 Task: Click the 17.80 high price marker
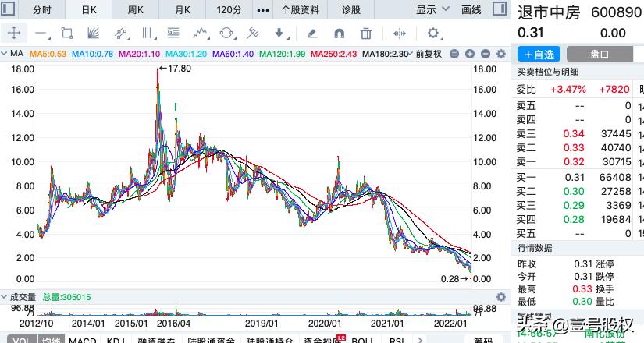176,69
